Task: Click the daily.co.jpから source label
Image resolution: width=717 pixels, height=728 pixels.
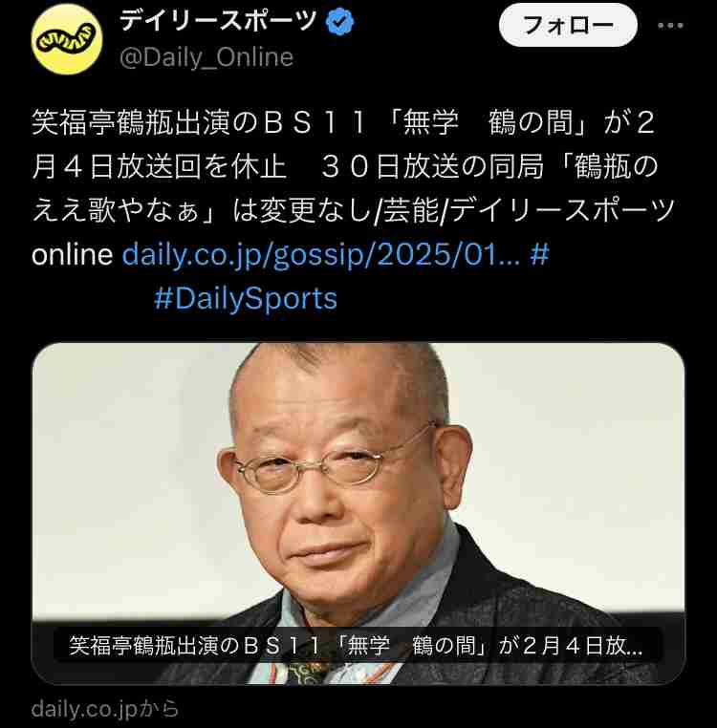Action: pyautogui.click(x=105, y=709)
